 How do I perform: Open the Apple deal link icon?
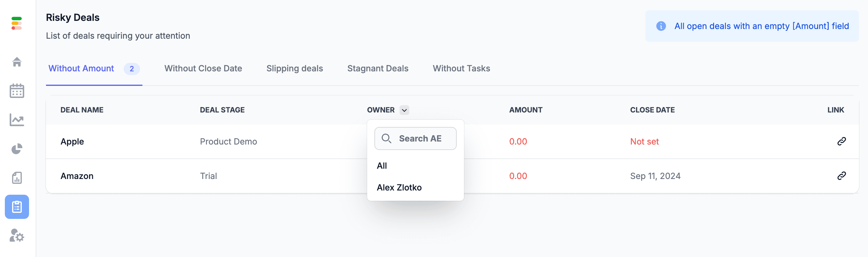pyautogui.click(x=841, y=141)
